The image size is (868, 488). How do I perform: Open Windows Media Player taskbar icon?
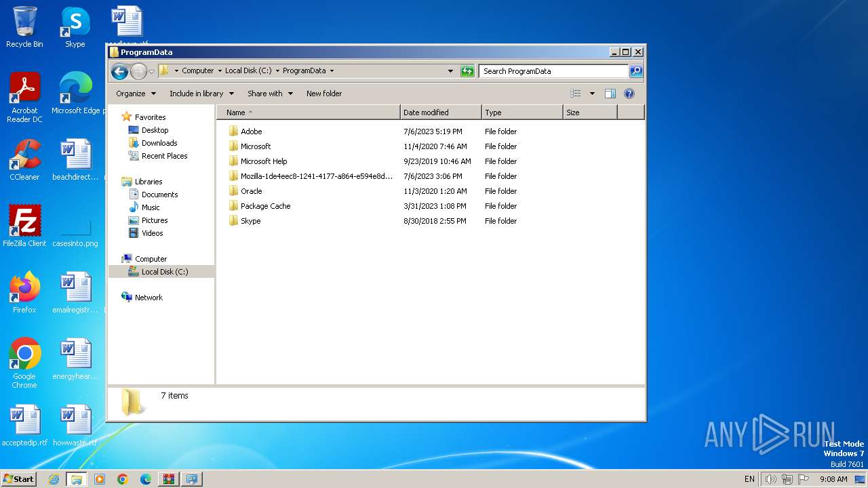click(x=100, y=479)
